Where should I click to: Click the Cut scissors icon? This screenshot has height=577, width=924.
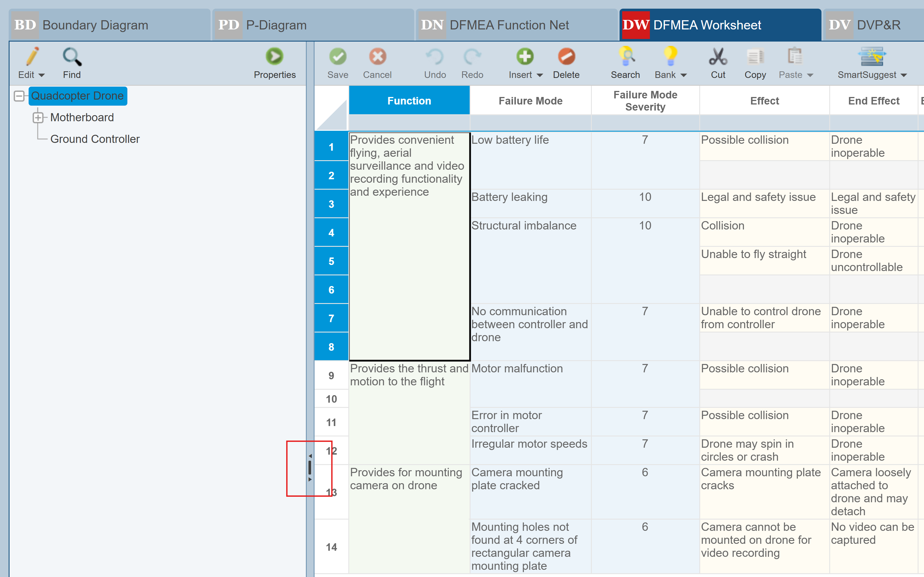717,57
